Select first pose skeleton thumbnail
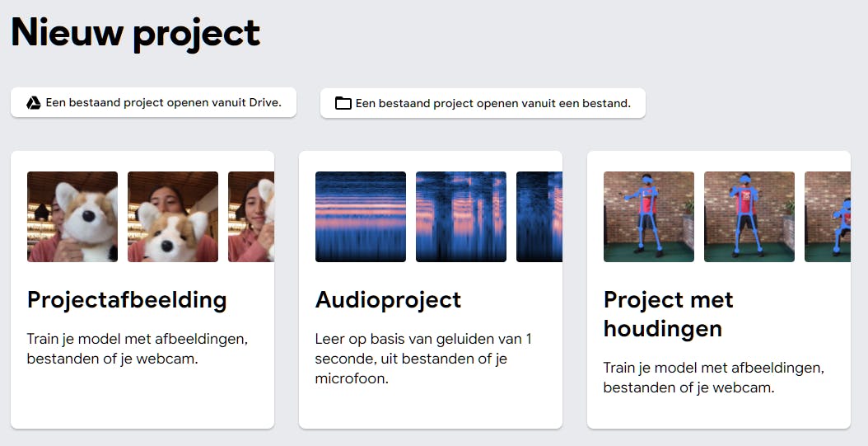The image size is (868, 446). (x=649, y=217)
